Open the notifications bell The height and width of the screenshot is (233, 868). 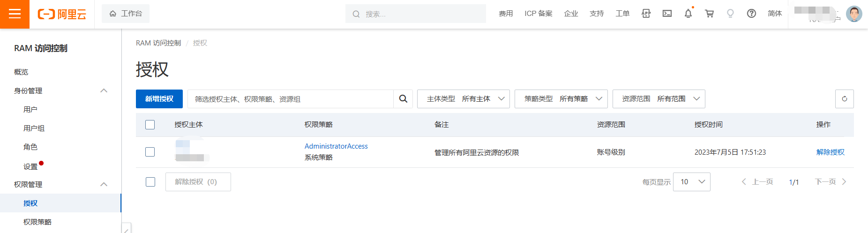coord(688,14)
